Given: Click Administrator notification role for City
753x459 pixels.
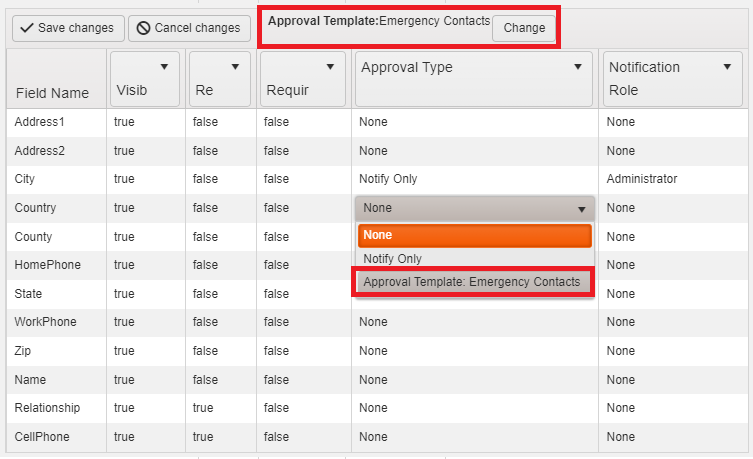Looking at the screenshot, I should click(x=642, y=179).
